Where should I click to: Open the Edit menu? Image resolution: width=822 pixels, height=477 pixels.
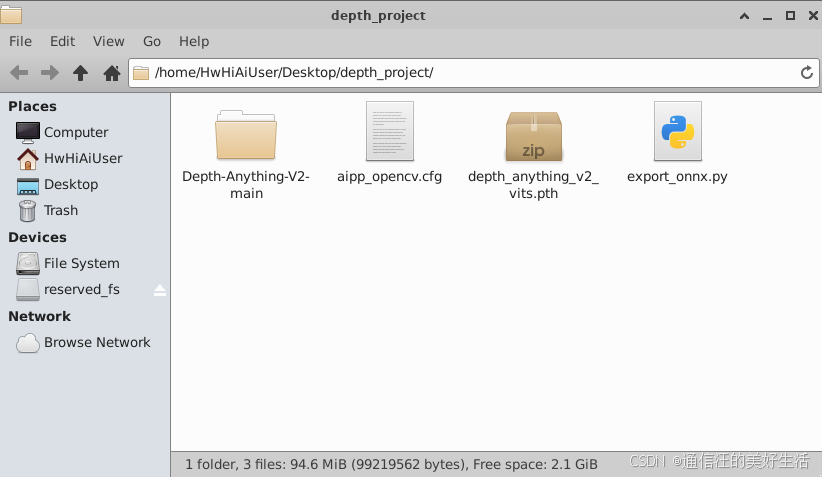pyautogui.click(x=62, y=41)
